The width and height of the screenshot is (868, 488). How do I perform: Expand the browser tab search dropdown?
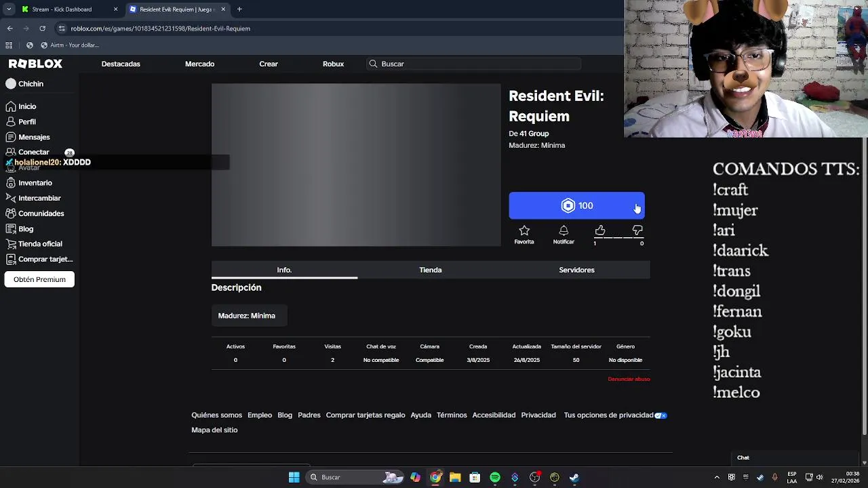pos(9,9)
